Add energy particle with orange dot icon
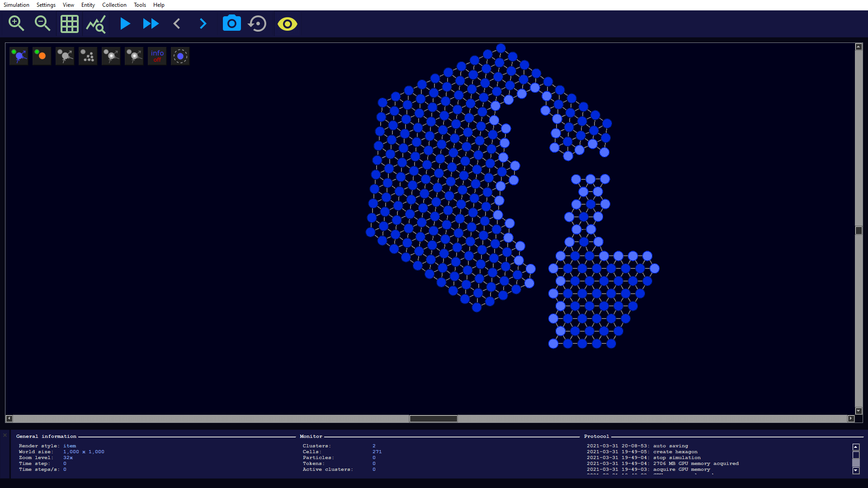Screen dimensions: 868x488 [42, 56]
